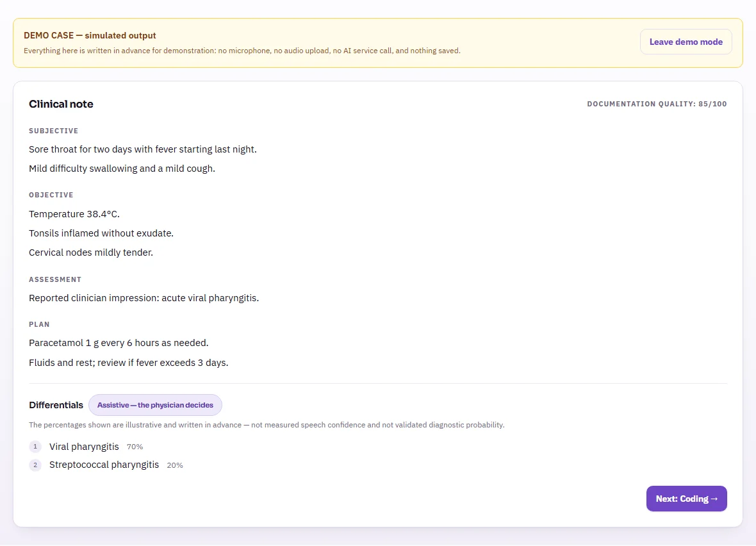Screen dimensions: 756x546
Task: Click the Leave demo mode button
Action: point(686,42)
